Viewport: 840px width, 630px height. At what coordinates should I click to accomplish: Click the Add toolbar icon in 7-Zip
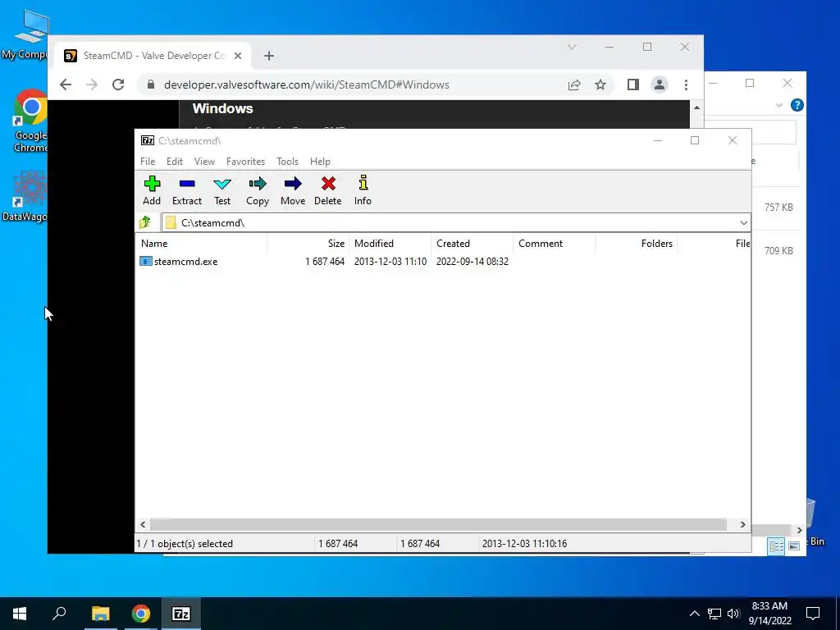click(152, 190)
